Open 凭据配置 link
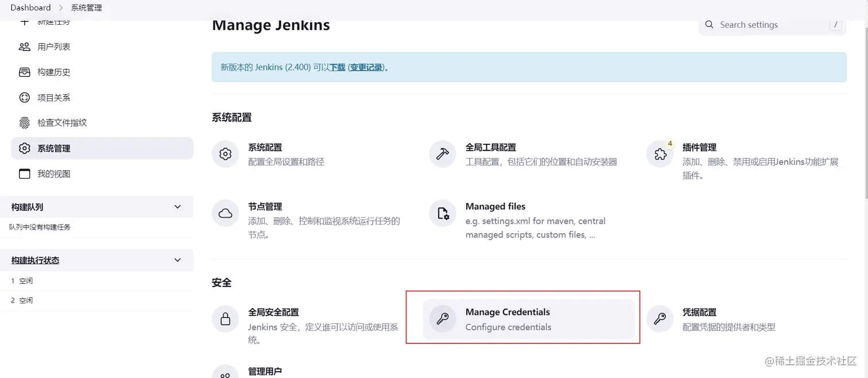 pos(699,313)
